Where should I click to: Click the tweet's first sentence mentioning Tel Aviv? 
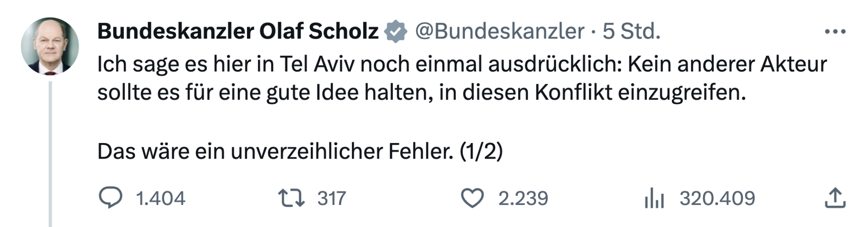coord(462,64)
